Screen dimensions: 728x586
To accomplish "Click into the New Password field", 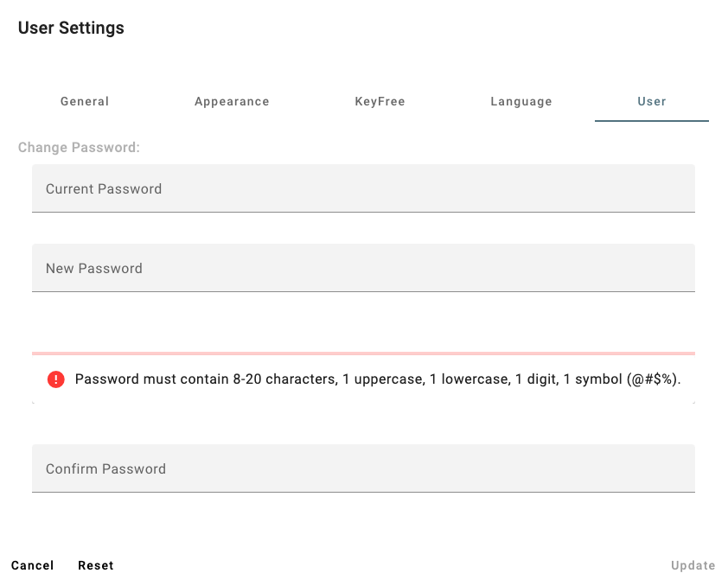I will pyautogui.click(x=363, y=268).
